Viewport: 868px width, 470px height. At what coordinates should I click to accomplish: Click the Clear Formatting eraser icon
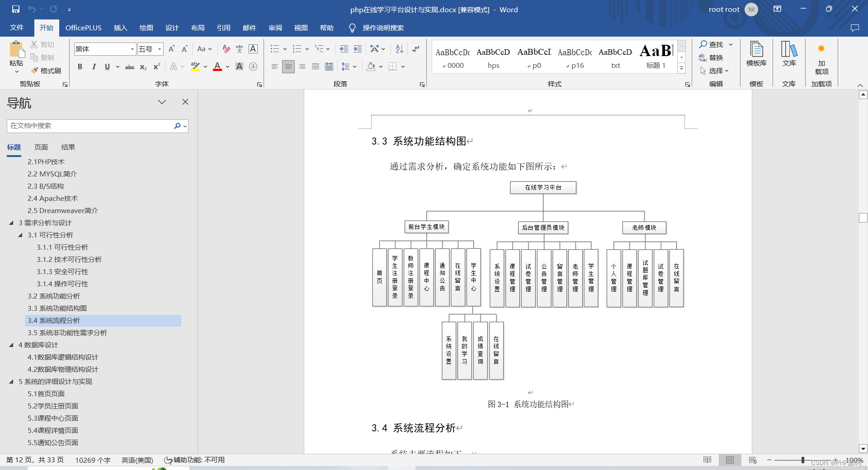tap(226, 49)
